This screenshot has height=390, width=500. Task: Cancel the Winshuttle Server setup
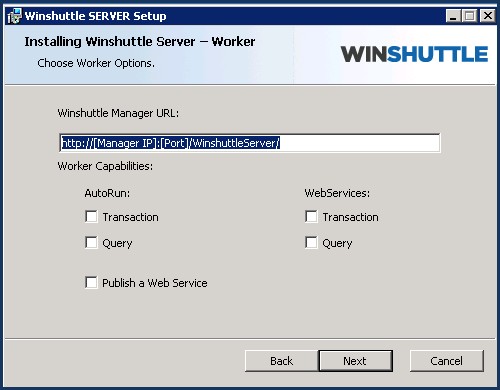pos(446,361)
